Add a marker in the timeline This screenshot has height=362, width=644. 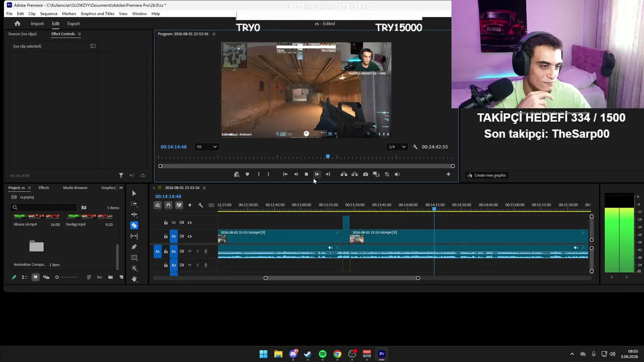tap(190, 205)
